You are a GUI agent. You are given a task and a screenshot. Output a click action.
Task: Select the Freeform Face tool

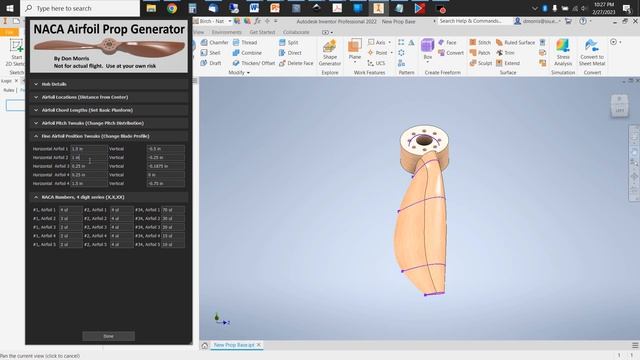coord(447,42)
